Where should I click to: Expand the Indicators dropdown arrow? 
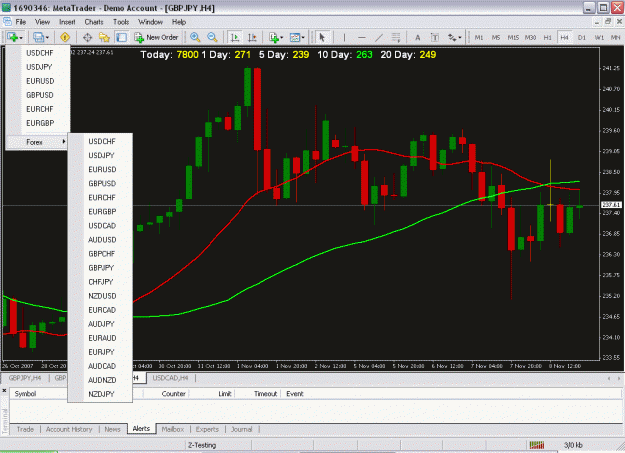click(x=282, y=38)
